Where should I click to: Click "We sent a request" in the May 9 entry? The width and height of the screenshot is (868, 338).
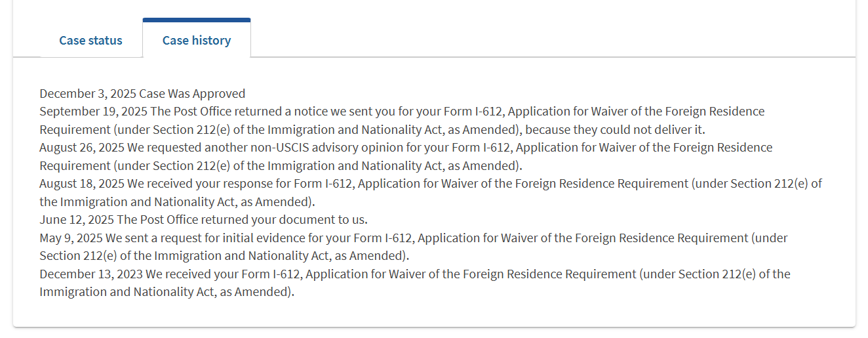(144, 238)
